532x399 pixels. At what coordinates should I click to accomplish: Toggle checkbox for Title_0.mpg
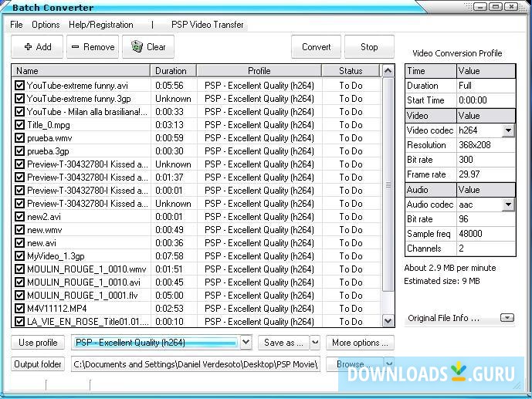point(19,125)
